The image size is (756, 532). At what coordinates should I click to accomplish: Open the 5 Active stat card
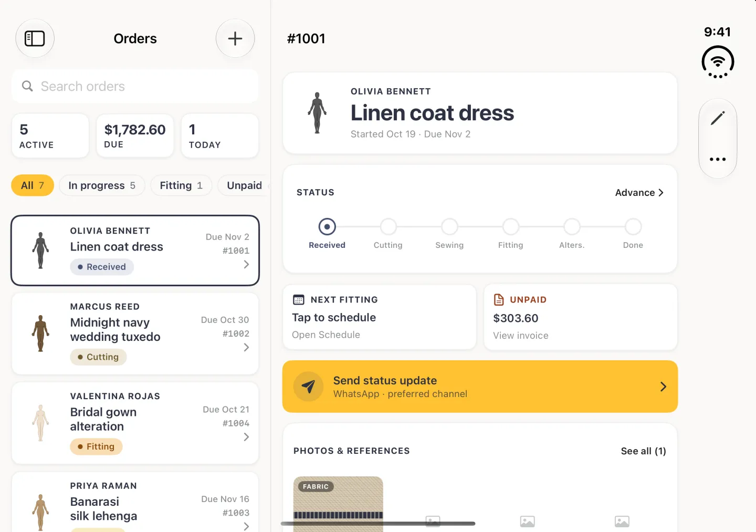coord(50,136)
